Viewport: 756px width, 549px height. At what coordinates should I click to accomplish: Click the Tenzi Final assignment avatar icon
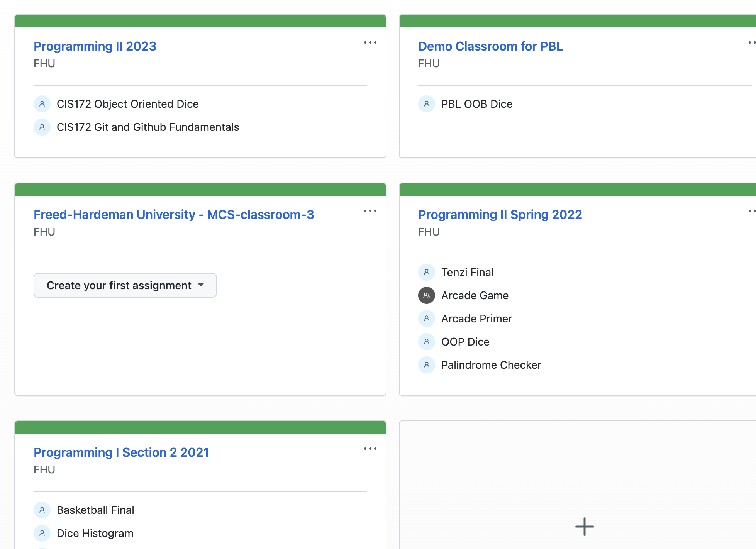pos(426,272)
